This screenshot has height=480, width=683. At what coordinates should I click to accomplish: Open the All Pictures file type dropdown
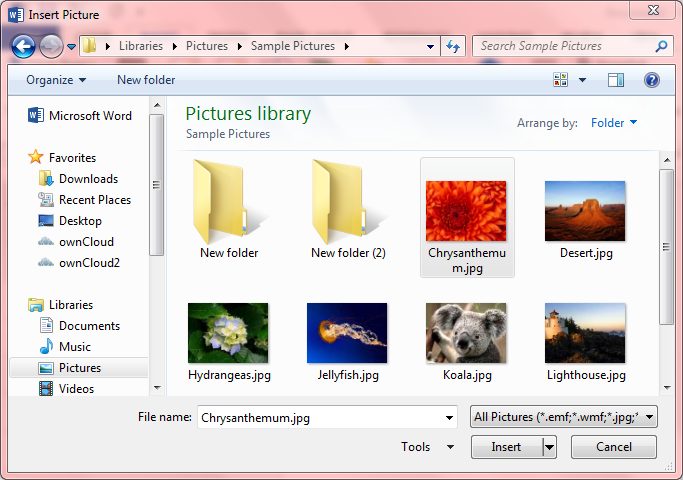[564, 417]
